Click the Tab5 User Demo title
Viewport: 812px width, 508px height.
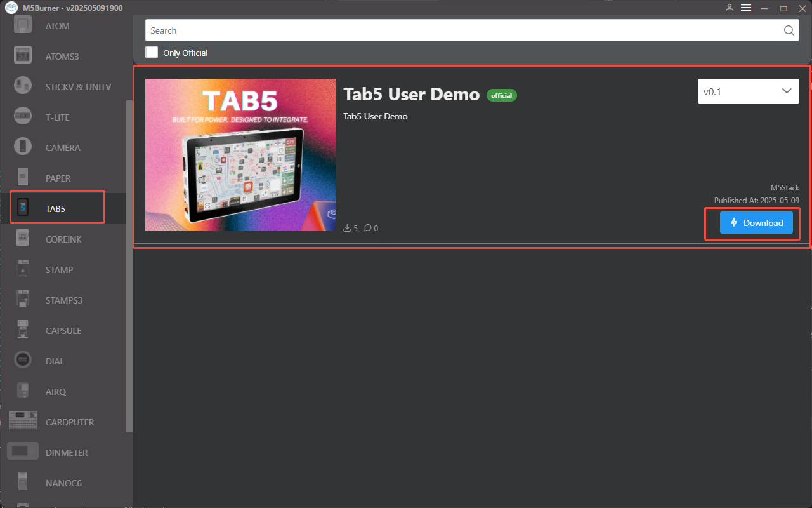click(411, 94)
